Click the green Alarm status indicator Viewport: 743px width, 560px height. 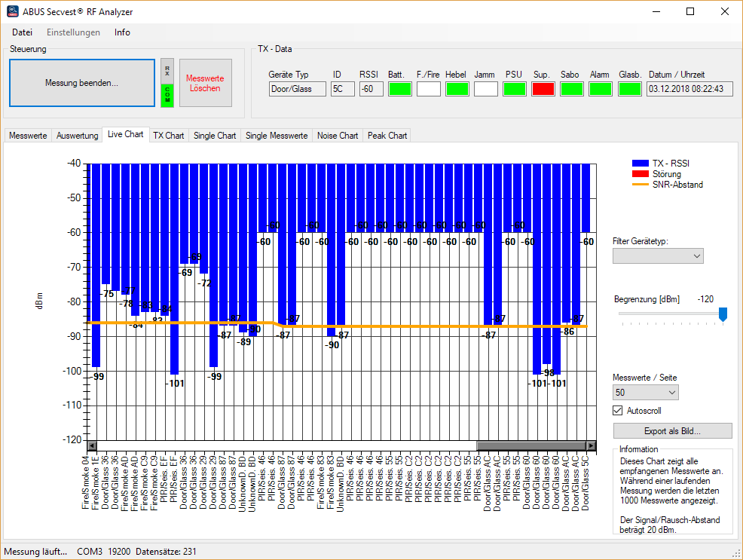tap(601, 89)
